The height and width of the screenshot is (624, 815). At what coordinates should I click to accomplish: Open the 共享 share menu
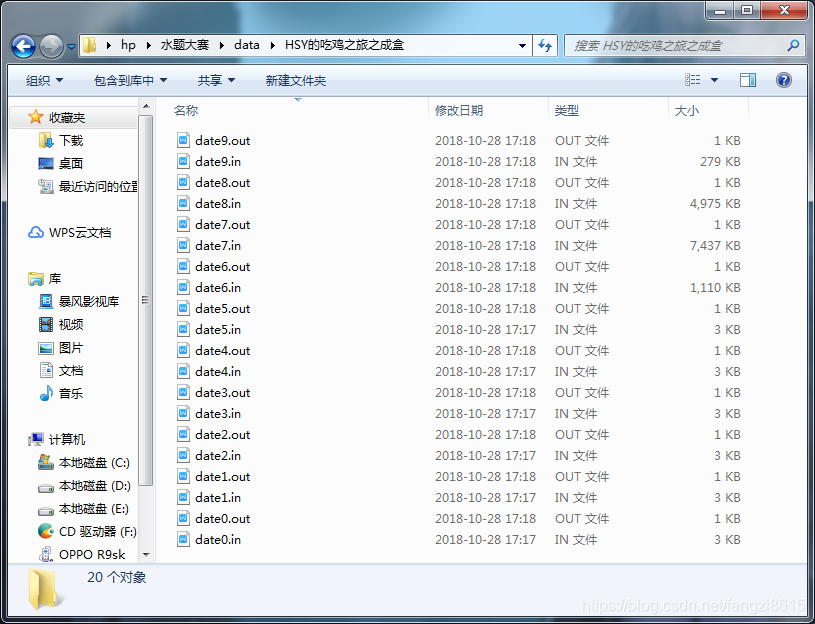coord(216,80)
